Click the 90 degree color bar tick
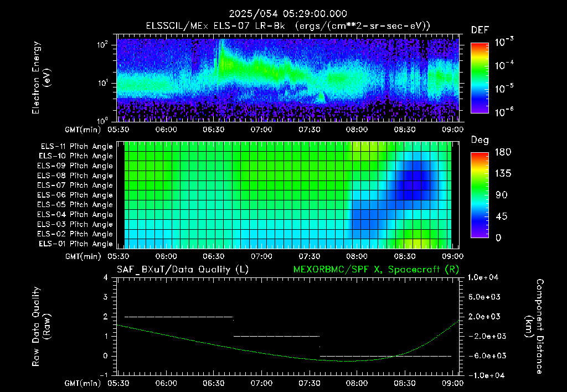Viewport: 567px width, 392px height. click(501, 195)
